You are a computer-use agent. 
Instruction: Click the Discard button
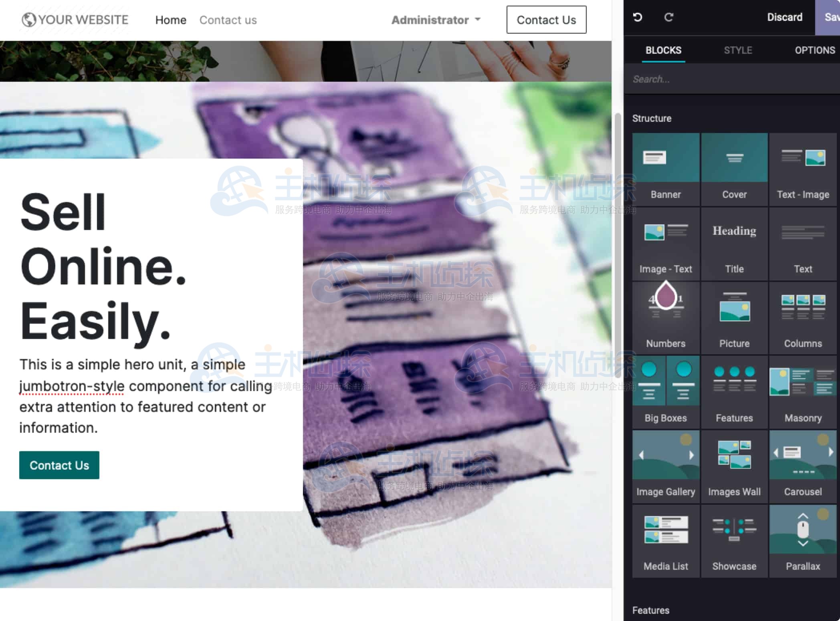click(x=784, y=17)
